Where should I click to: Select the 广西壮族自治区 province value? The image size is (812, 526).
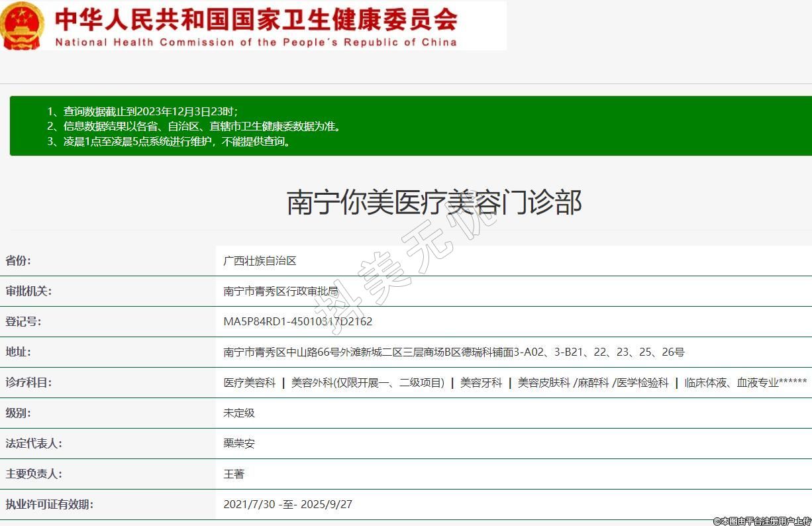[260, 261]
